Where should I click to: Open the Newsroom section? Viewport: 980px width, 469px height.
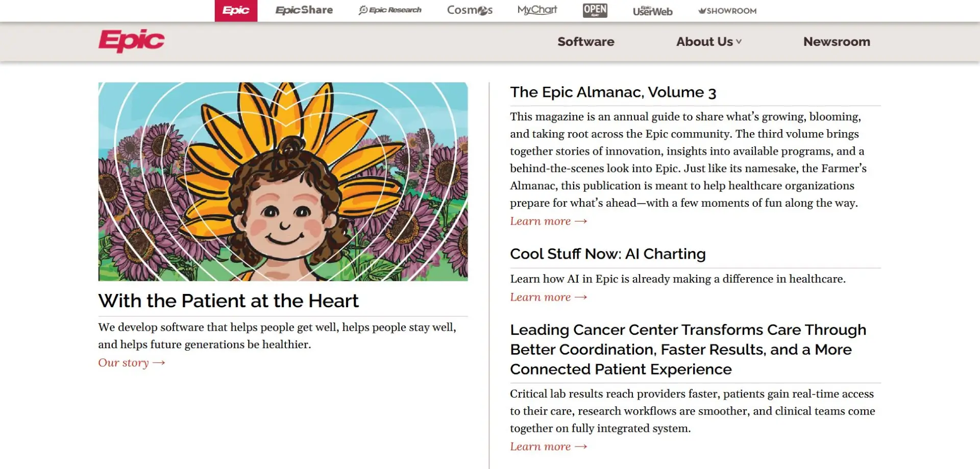[837, 41]
